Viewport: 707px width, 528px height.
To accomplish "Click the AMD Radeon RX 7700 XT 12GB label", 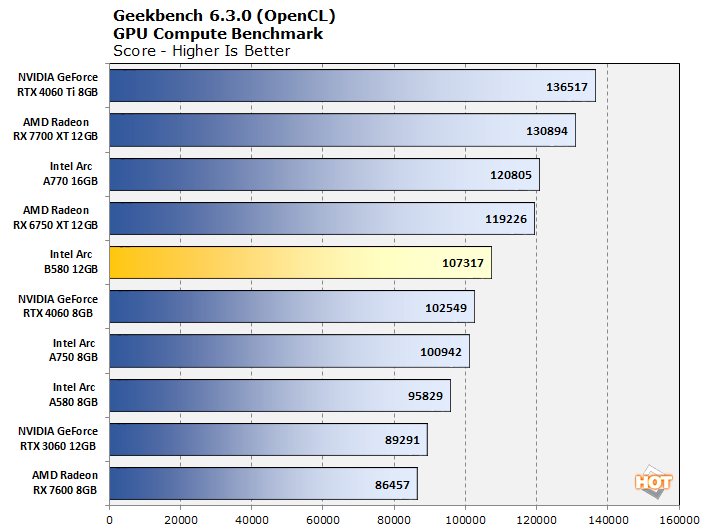I will [55, 129].
